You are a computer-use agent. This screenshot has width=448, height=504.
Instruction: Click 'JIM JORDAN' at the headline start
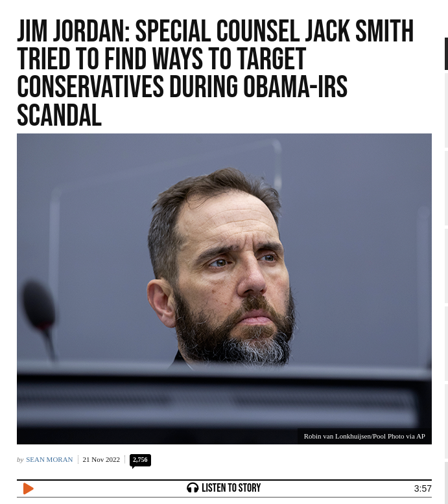(73, 31)
